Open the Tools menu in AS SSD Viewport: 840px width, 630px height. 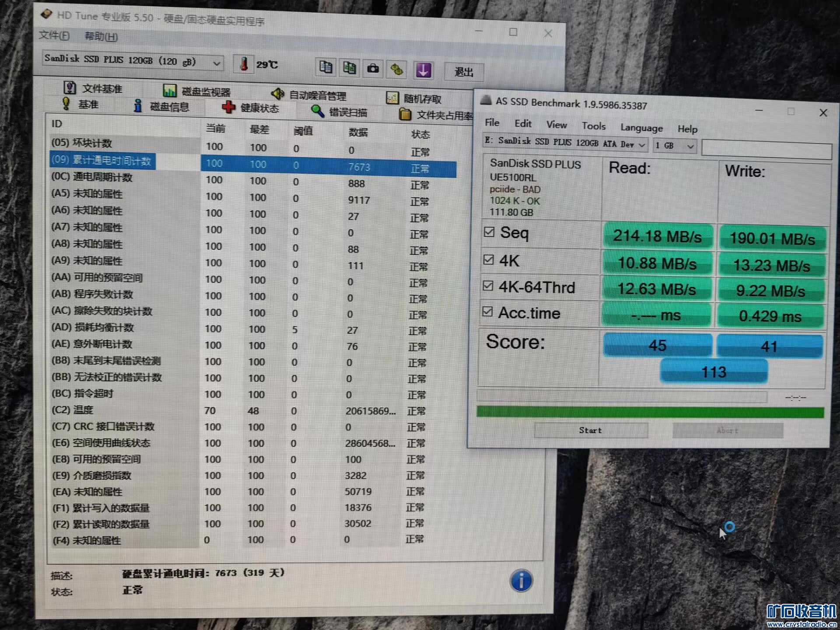click(594, 126)
